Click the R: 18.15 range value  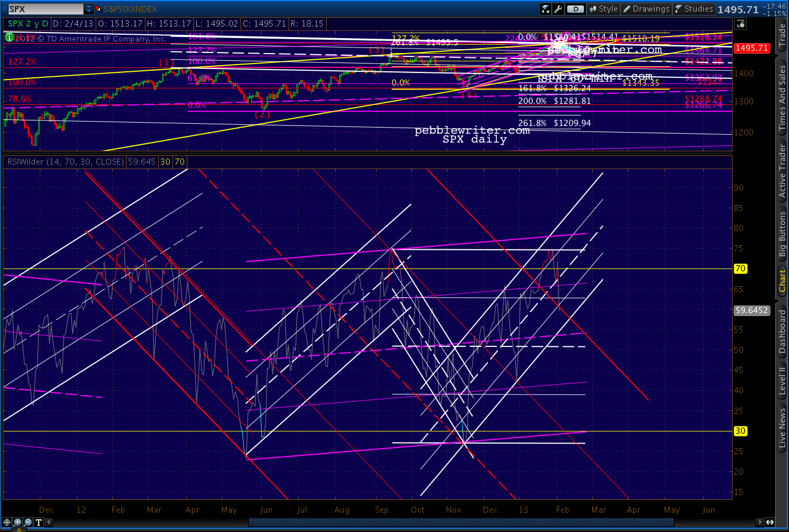(307, 24)
